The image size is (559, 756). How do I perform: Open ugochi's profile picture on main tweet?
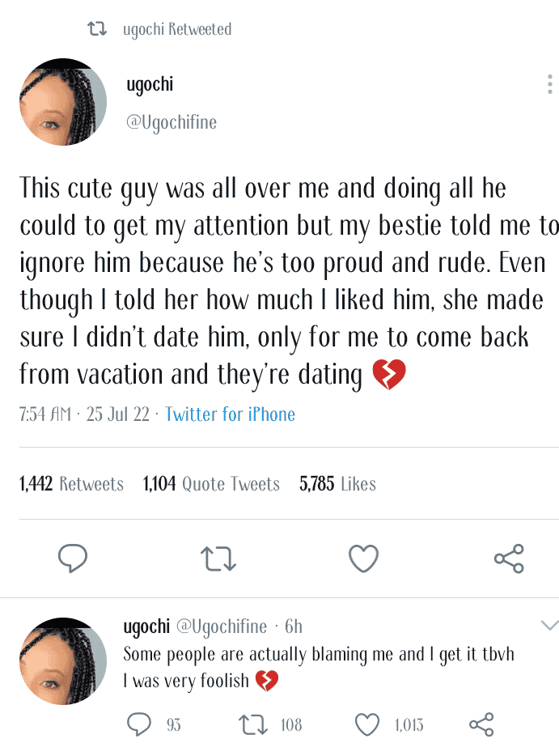click(63, 101)
